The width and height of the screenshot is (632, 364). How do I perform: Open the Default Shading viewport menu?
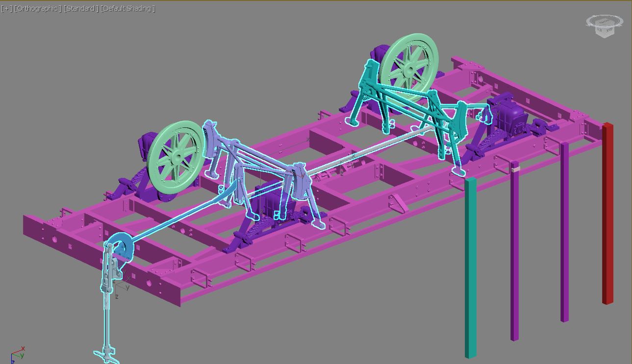[x=127, y=9]
